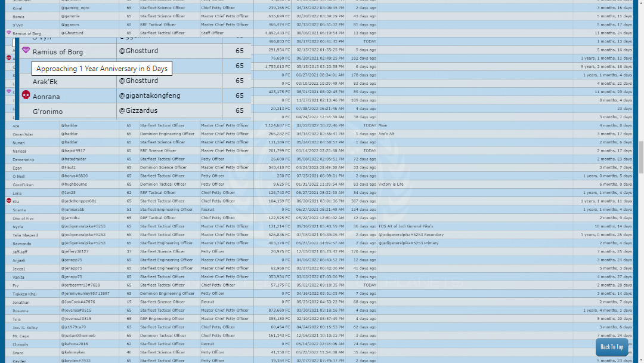
Task: Click the G'ronimo name in the zoomed panel
Action: pos(48,112)
